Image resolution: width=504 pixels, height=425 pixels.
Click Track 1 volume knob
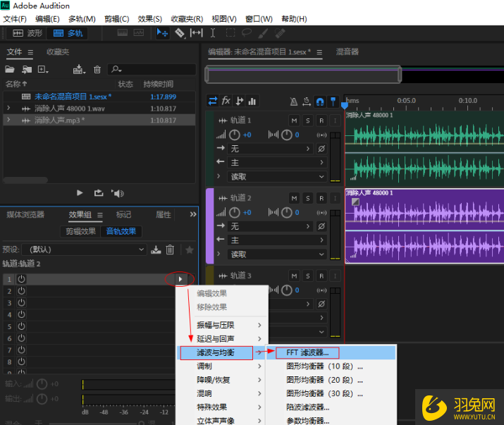(235, 135)
